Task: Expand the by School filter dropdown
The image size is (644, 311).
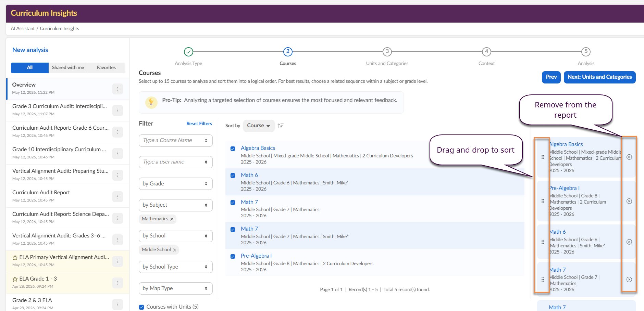Action: coord(176,236)
